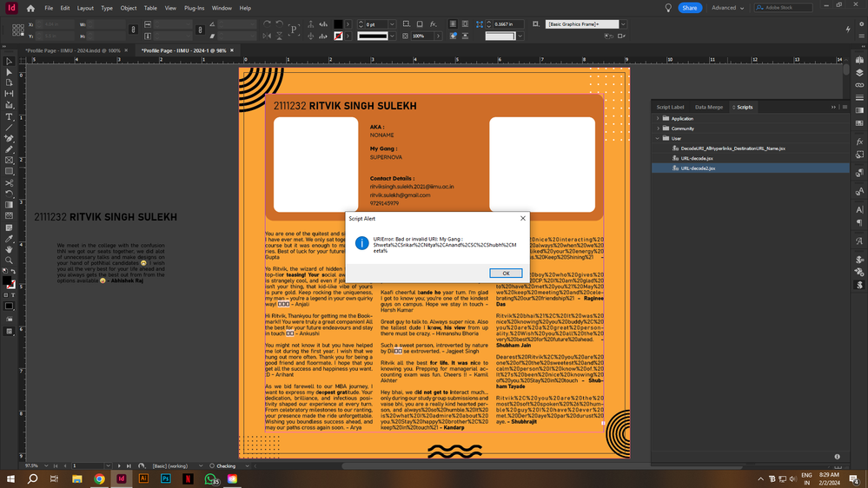This screenshot has width=868, height=488.
Task: Swap fill and stroke arrows
Action: point(13,272)
